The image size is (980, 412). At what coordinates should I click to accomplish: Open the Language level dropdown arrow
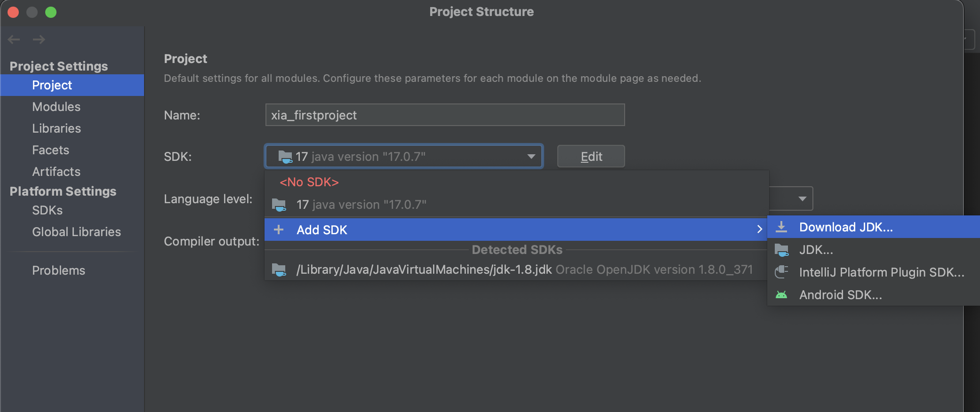coord(803,199)
